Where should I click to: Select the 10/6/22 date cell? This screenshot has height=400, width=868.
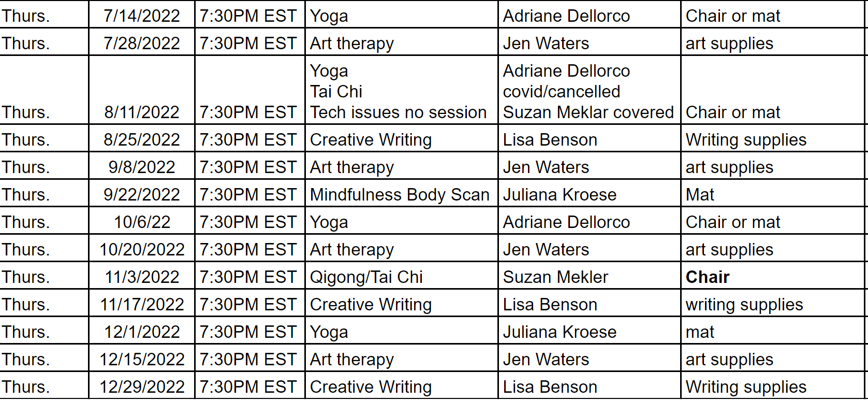click(x=142, y=222)
